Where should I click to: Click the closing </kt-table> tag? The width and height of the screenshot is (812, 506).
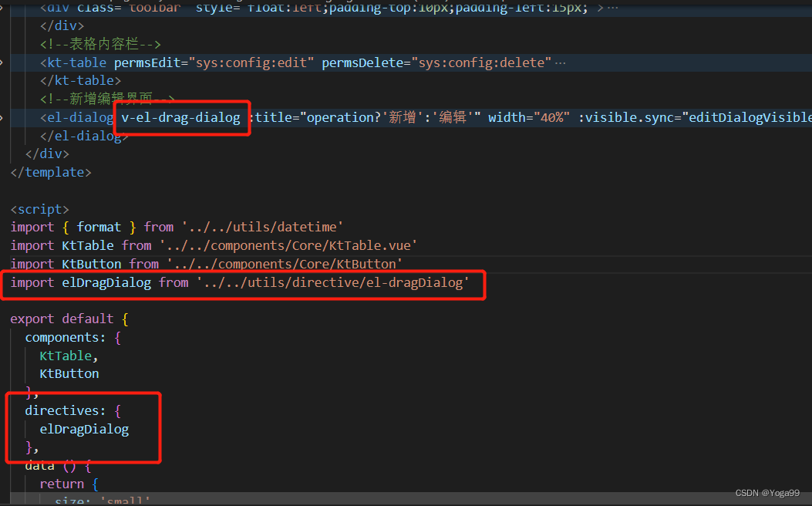click(x=80, y=80)
